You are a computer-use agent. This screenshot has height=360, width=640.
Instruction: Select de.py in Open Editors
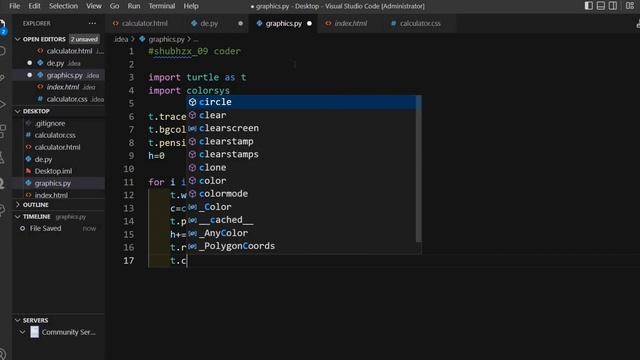tap(59, 63)
